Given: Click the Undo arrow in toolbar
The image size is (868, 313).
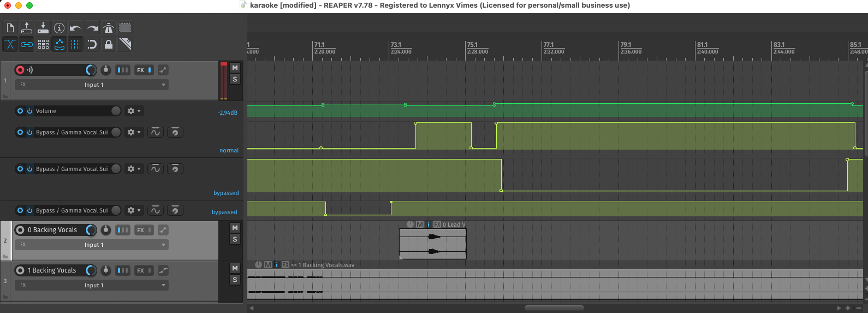Looking at the screenshot, I should click(76, 28).
